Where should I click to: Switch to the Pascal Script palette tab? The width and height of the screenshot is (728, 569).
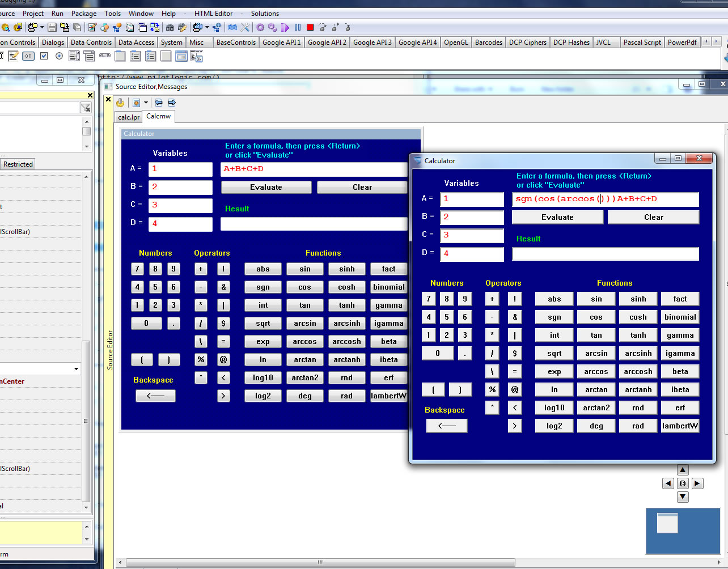pyautogui.click(x=642, y=43)
